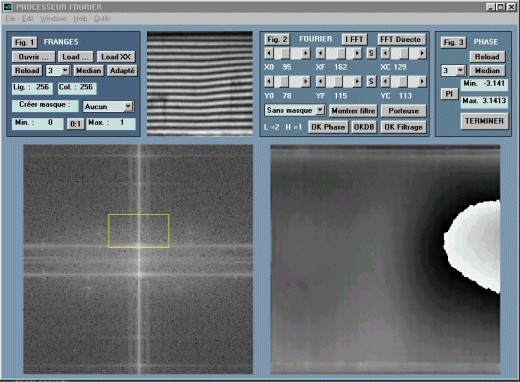Click the right arrow of the XF slider
The width and height of the screenshot is (520, 382).
[x=357, y=53]
